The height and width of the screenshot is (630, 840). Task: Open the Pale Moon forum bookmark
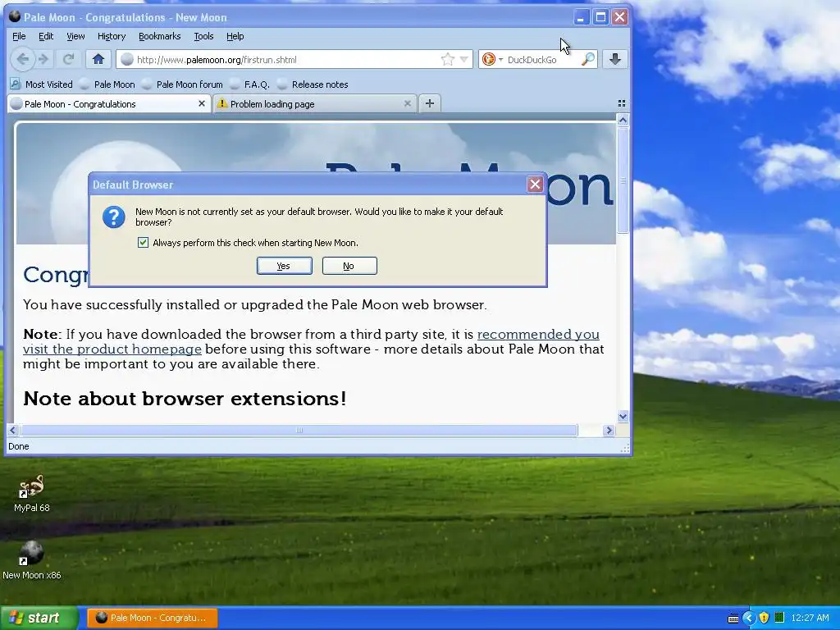pos(183,84)
